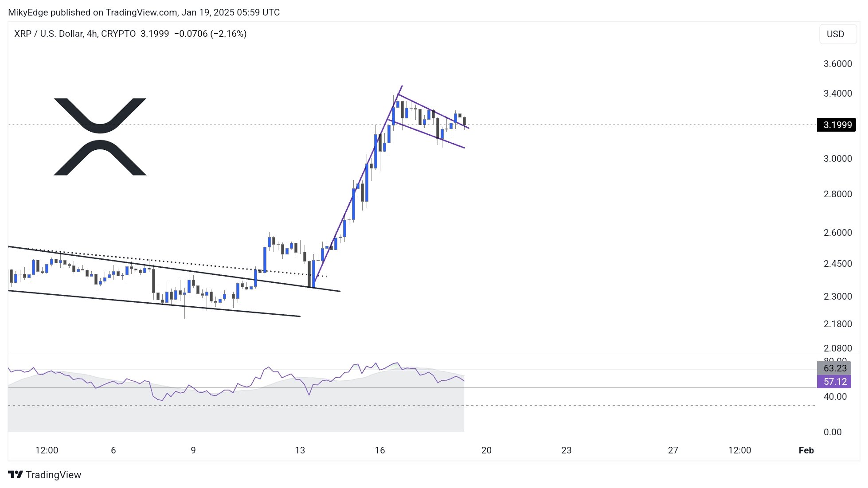Click the 3.1999 current price label
Screen dimensions: 868x488
[837, 125]
